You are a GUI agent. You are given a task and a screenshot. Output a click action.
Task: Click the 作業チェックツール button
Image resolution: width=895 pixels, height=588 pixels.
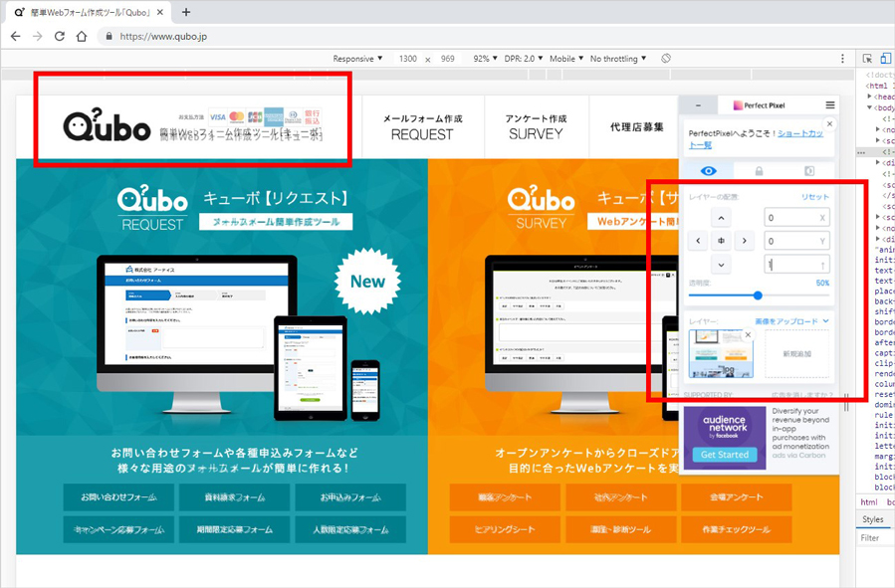737,530
